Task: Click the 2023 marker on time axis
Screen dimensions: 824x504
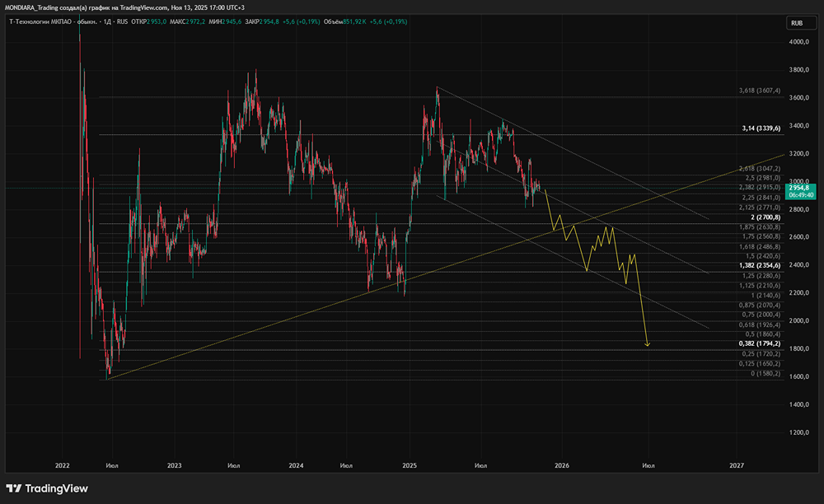Action: pos(174,465)
